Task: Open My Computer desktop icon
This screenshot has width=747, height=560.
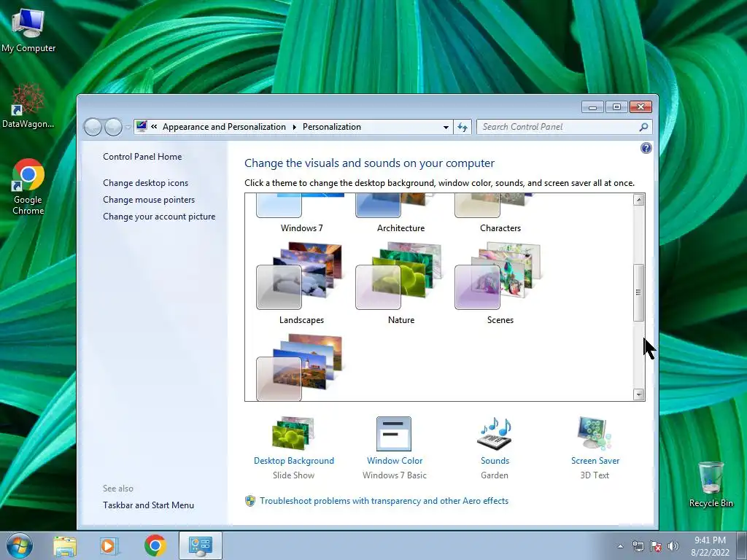Action: coord(28,31)
